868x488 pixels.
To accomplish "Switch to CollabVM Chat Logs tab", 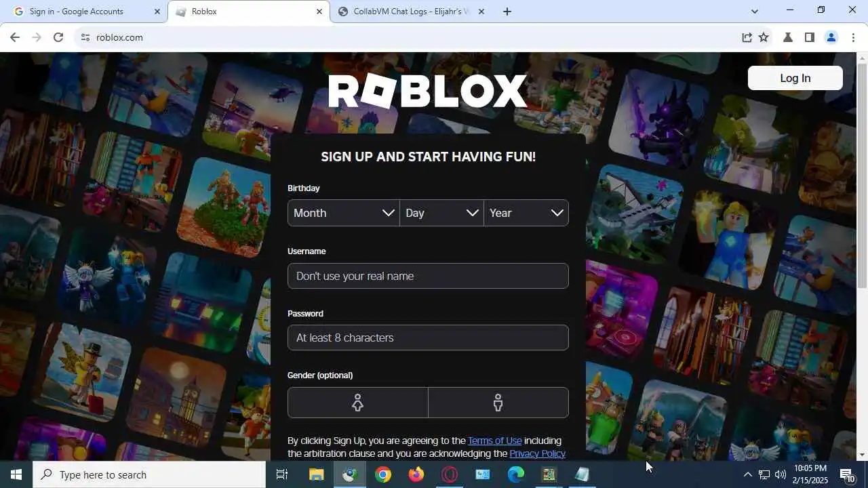I will coord(412,12).
